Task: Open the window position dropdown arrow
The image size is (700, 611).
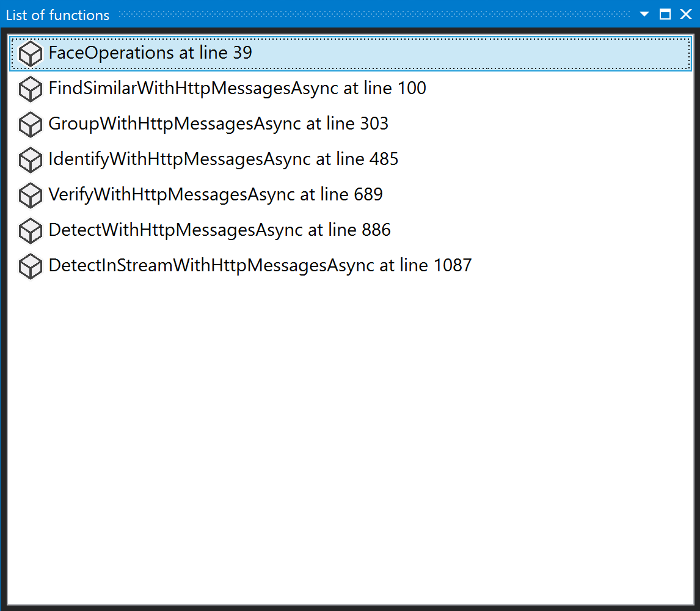Action: (644, 14)
